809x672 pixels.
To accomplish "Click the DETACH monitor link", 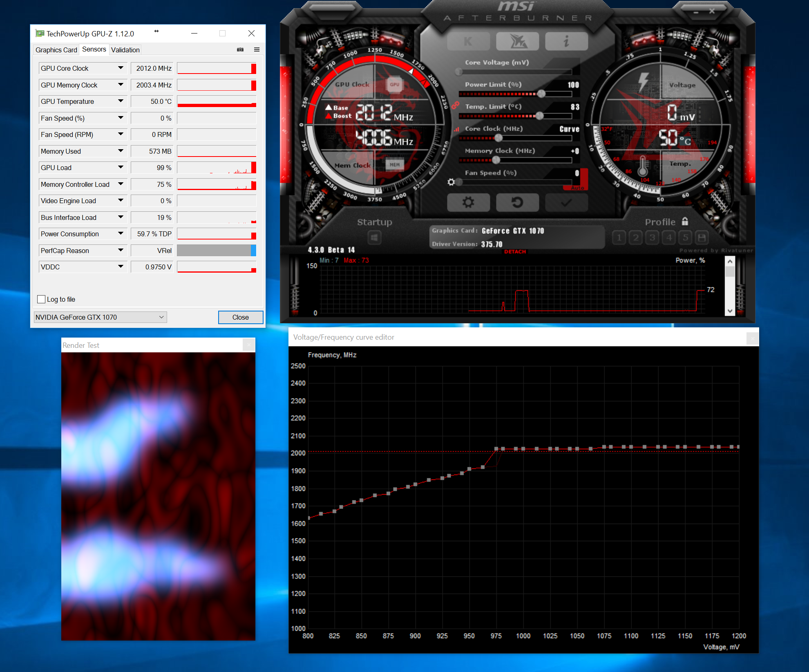I will pos(515,251).
